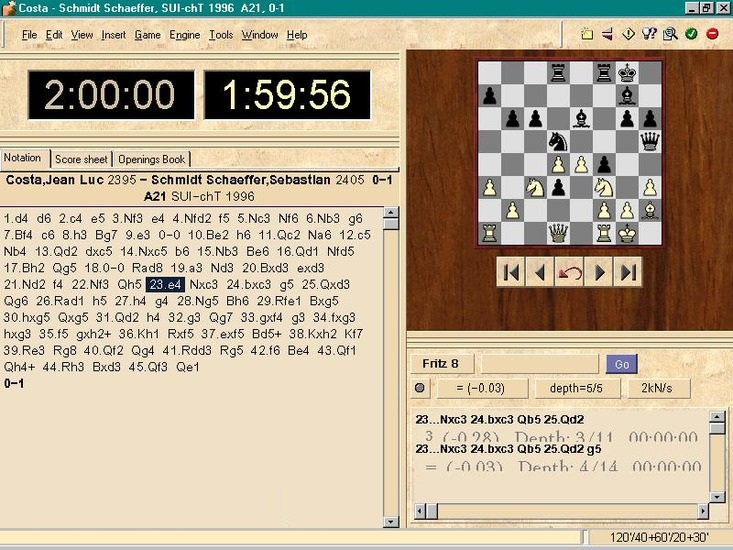Screen dimensions: 733x550
Task: Jump to the start of the game
Action: 511,272
